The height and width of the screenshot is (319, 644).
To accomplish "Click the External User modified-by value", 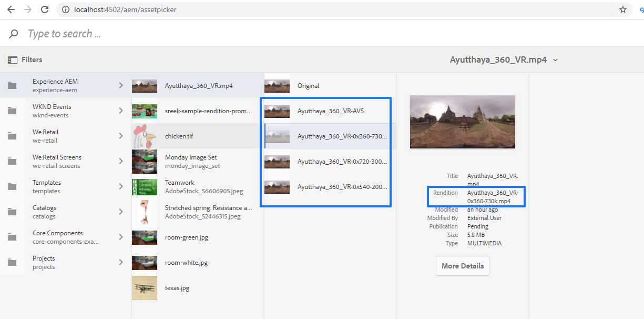I will [484, 218].
